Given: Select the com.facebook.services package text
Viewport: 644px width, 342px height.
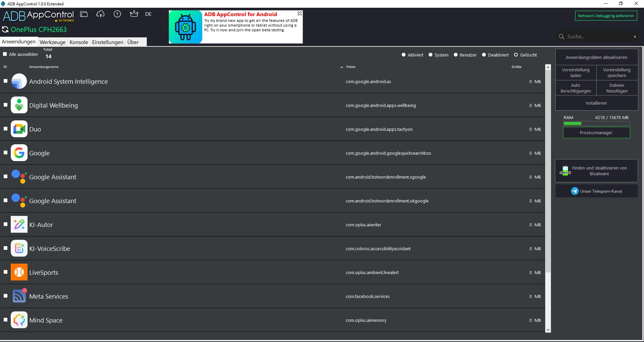Looking at the screenshot, I should 368,296.
